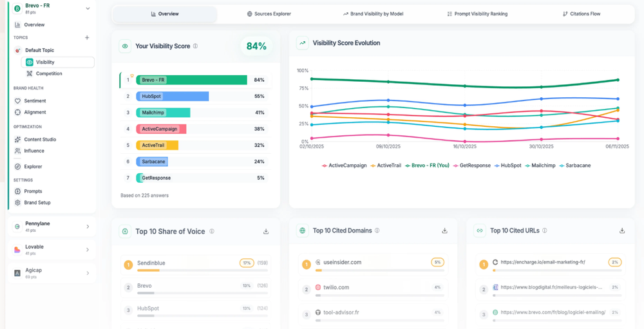Click Top 10 Cited URLs info icon
644x329 pixels.
pos(545,230)
